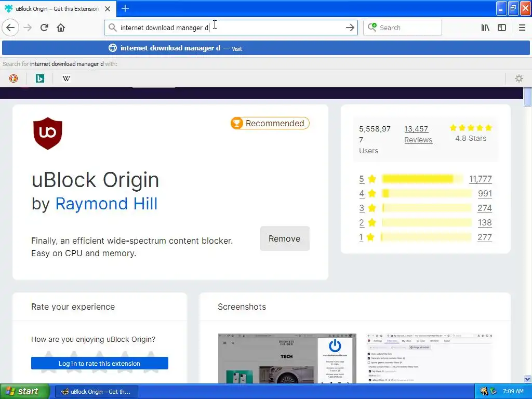Go back to the previous page
The image size is (532, 399).
tap(10, 28)
